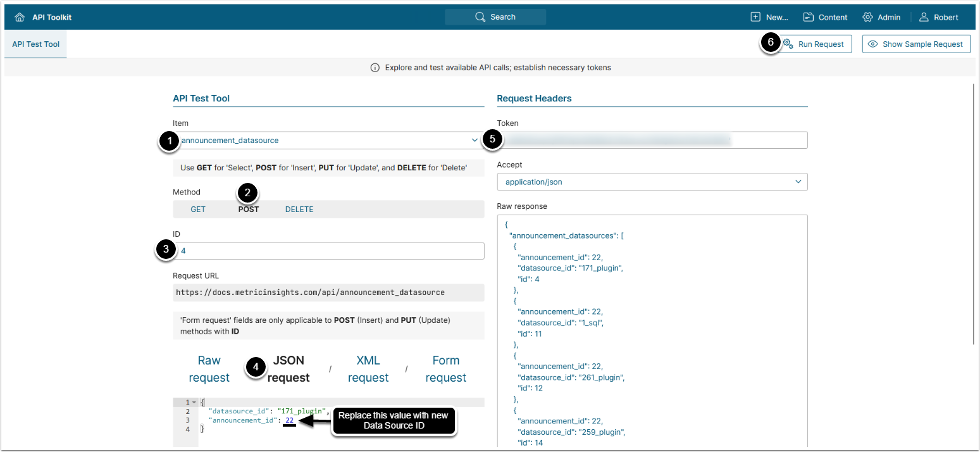
Task: Open the Robert user menu
Action: [939, 17]
